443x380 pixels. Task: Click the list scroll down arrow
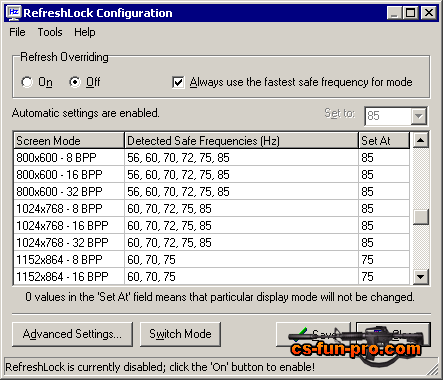pos(421,277)
